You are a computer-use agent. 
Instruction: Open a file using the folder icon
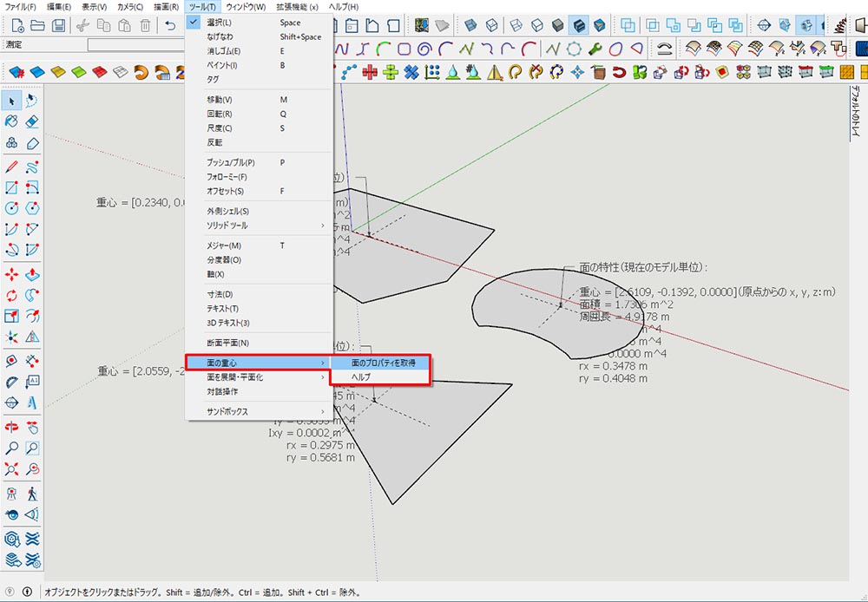pyautogui.click(x=37, y=25)
